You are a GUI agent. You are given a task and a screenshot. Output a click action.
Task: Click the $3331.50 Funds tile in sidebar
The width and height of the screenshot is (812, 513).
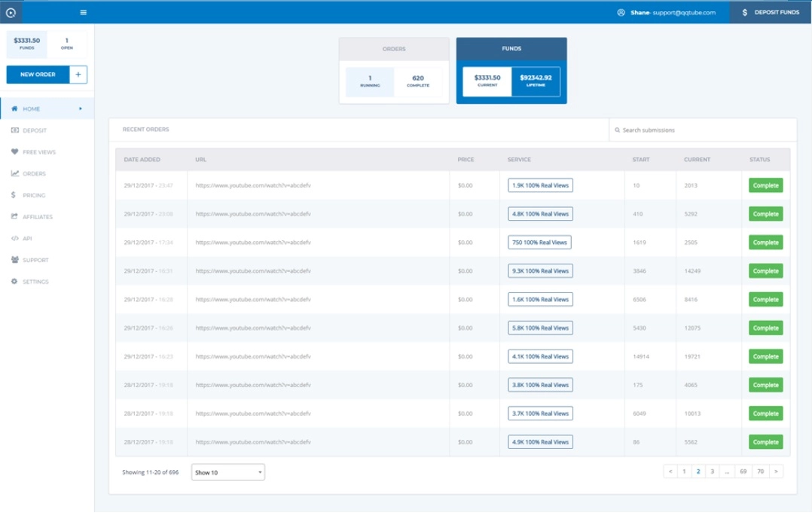[26, 44]
